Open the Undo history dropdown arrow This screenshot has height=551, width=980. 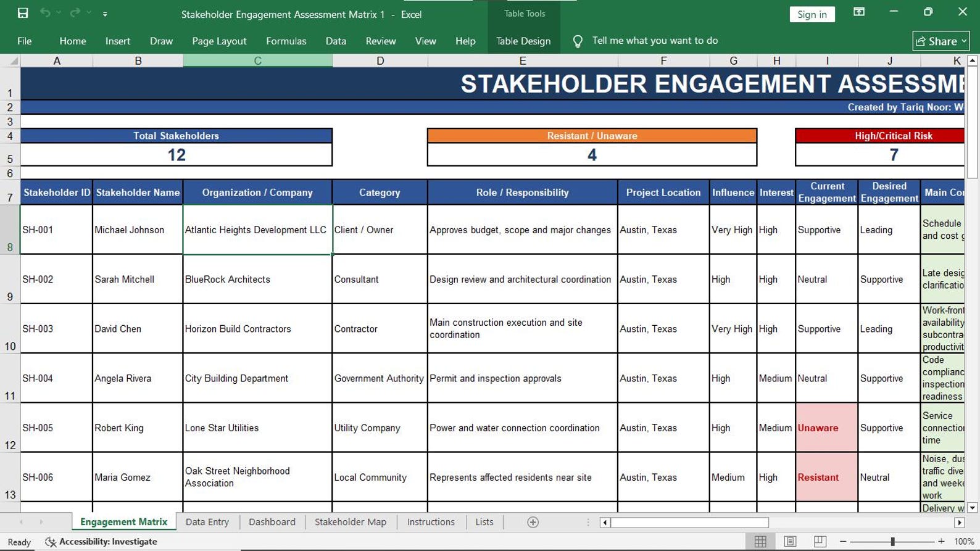[x=59, y=13]
